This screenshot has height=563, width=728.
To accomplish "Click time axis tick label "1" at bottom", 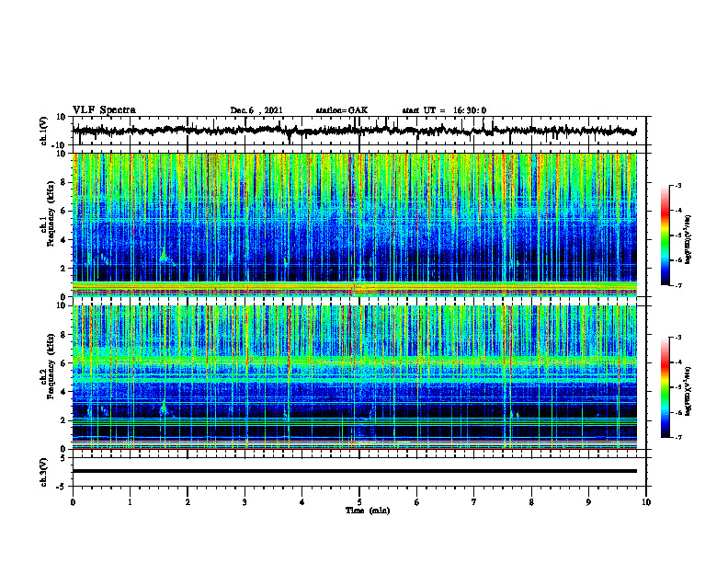I will (x=130, y=502).
